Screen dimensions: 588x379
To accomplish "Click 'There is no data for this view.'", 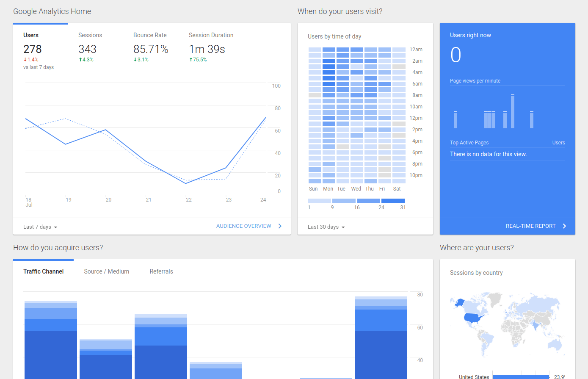I will [488, 154].
